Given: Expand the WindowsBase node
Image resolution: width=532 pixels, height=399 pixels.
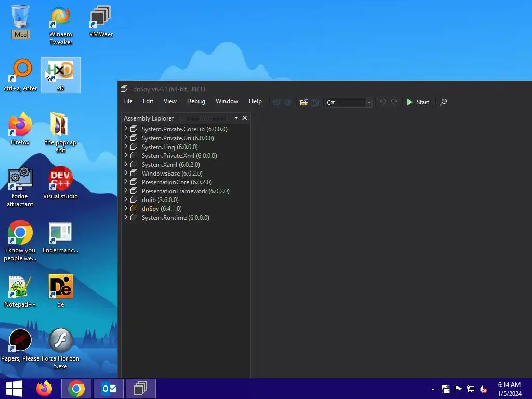Looking at the screenshot, I should coord(126,173).
